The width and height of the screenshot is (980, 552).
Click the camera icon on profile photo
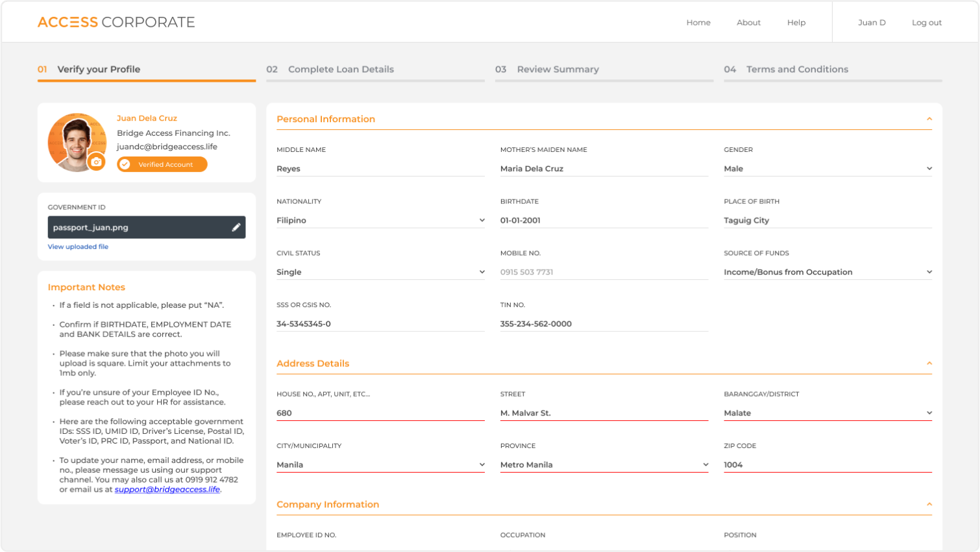(97, 162)
